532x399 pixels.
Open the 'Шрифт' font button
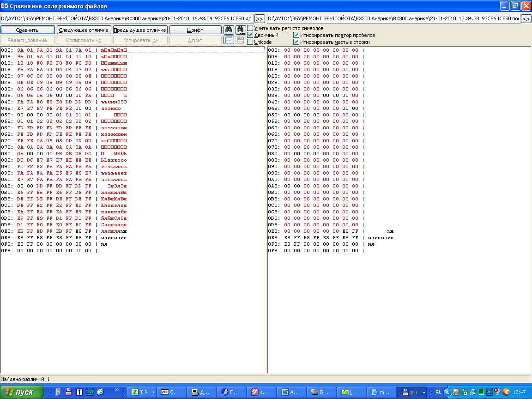195,30
